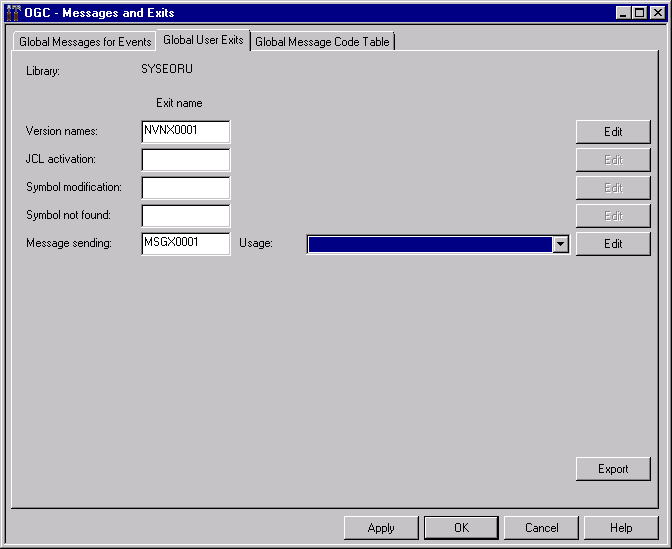The height and width of the screenshot is (549, 672).
Task: Apply the changes
Action: coord(381,528)
